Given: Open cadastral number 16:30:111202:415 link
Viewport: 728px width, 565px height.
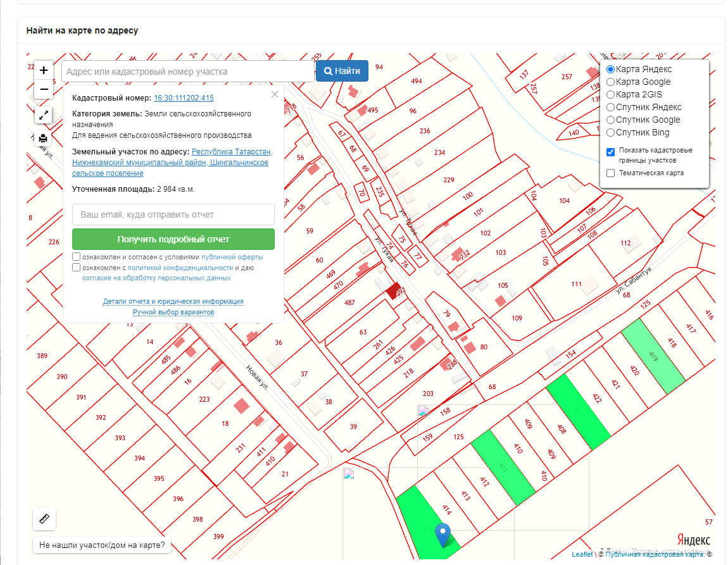Looking at the screenshot, I should click(184, 98).
